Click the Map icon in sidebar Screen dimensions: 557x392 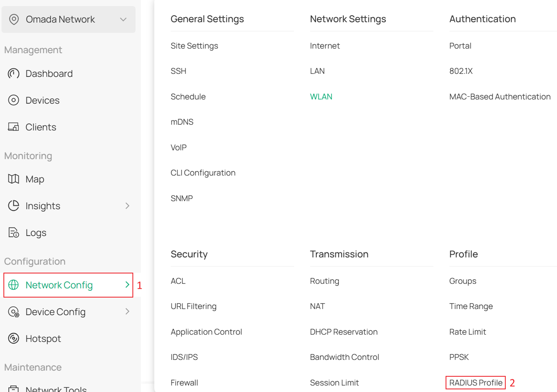(13, 179)
